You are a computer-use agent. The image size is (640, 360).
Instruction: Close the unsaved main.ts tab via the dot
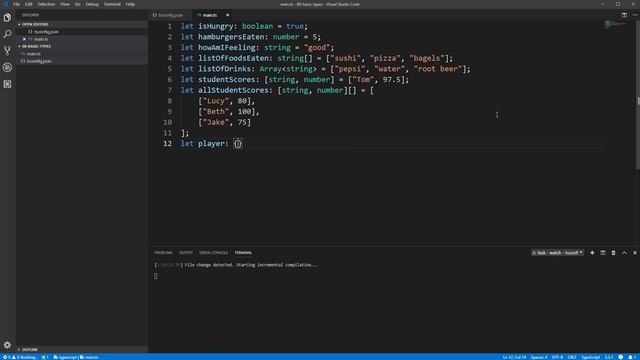(227, 15)
